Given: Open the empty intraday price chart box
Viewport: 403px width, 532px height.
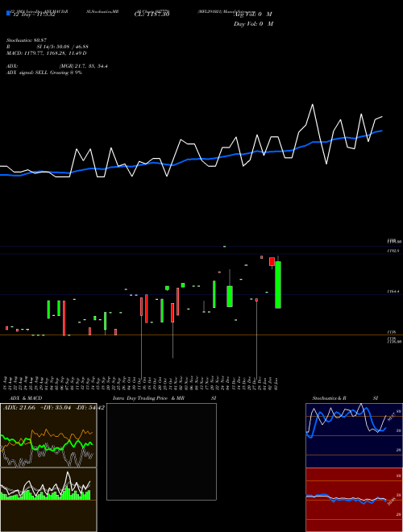Looking at the screenshot, I should pos(161,451).
